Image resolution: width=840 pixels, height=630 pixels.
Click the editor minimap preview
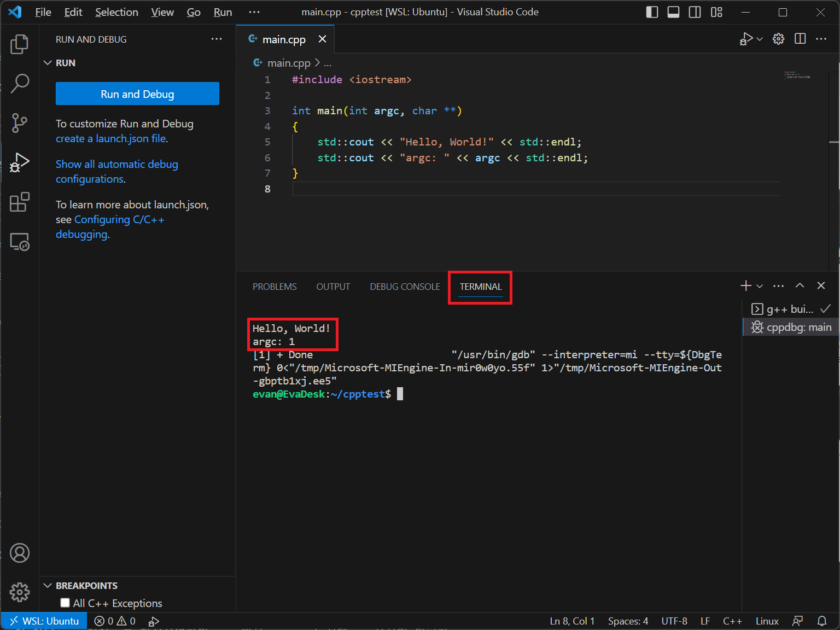pyautogui.click(x=797, y=75)
